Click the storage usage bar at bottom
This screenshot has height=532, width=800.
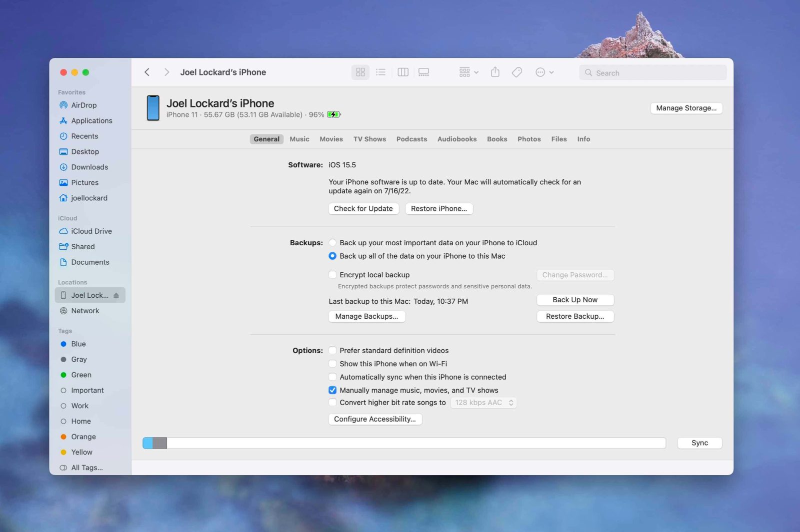click(x=404, y=443)
